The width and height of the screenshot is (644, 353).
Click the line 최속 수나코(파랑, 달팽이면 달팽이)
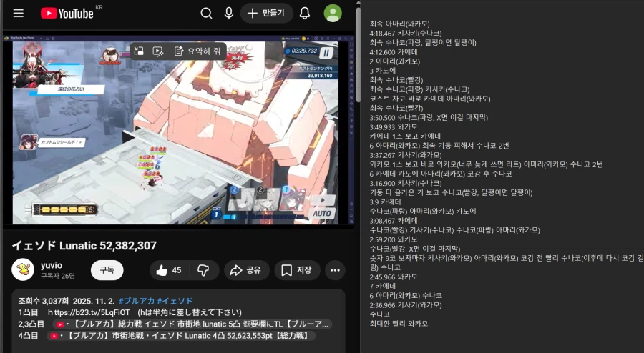[x=423, y=43]
